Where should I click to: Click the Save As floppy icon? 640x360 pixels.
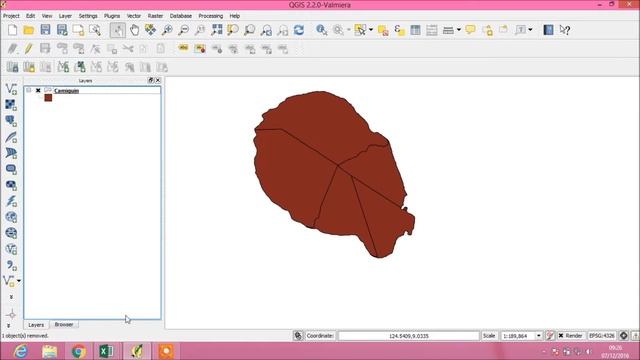point(62,30)
